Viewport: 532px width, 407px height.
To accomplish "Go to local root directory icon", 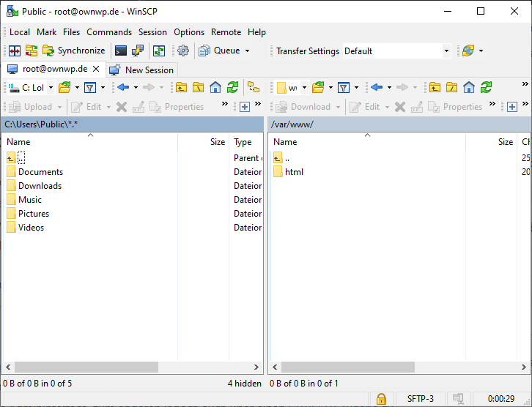I will (x=198, y=87).
